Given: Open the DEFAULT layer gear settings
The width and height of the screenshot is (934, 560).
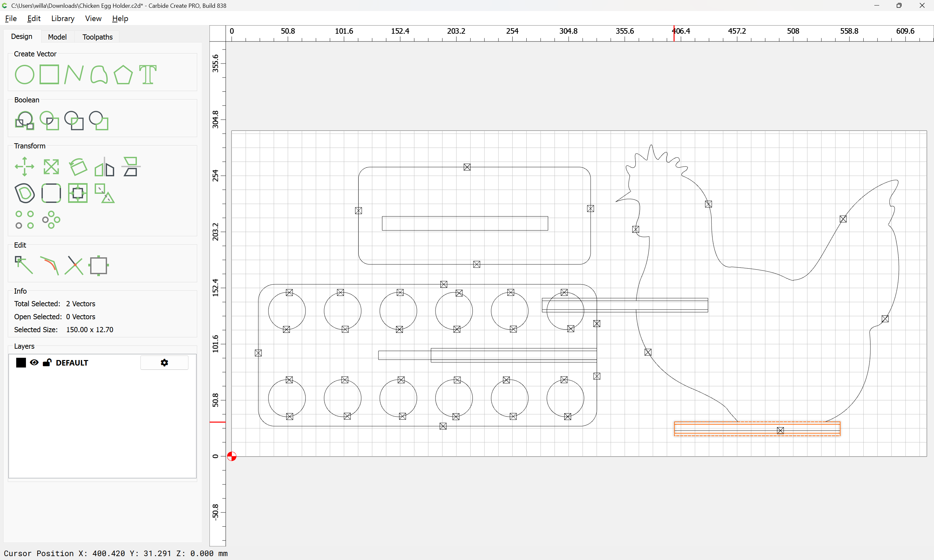Looking at the screenshot, I should (x=164, y=363).
